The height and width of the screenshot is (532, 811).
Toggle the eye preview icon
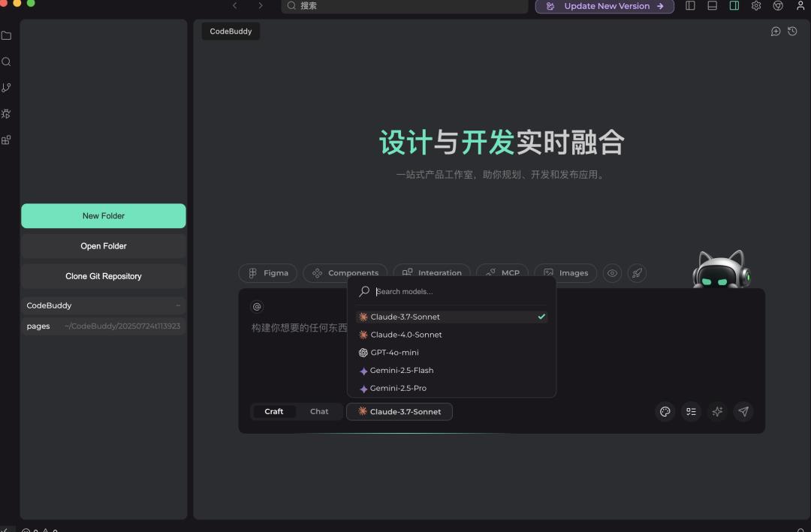point(612,273)
